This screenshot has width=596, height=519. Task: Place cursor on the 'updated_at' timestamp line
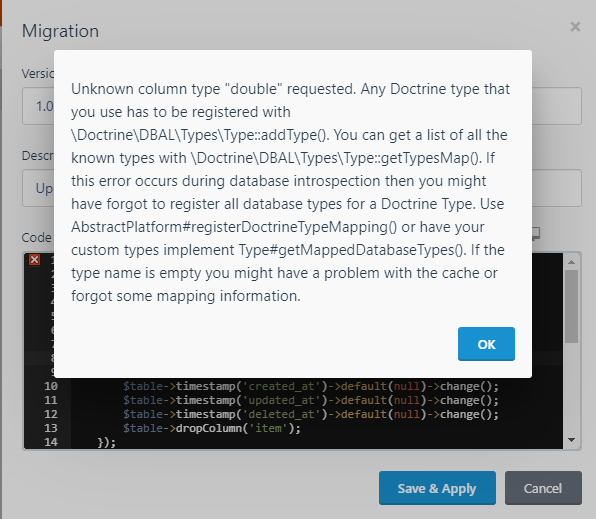click(311, 400)
